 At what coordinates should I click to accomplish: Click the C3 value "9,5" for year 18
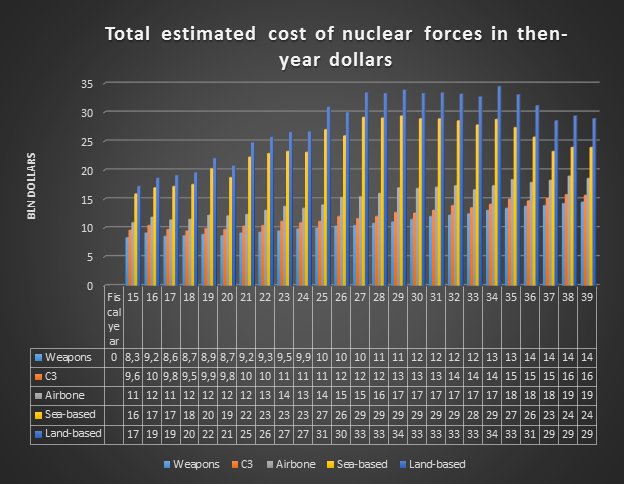pyautogui.click(x=189, y=377)
